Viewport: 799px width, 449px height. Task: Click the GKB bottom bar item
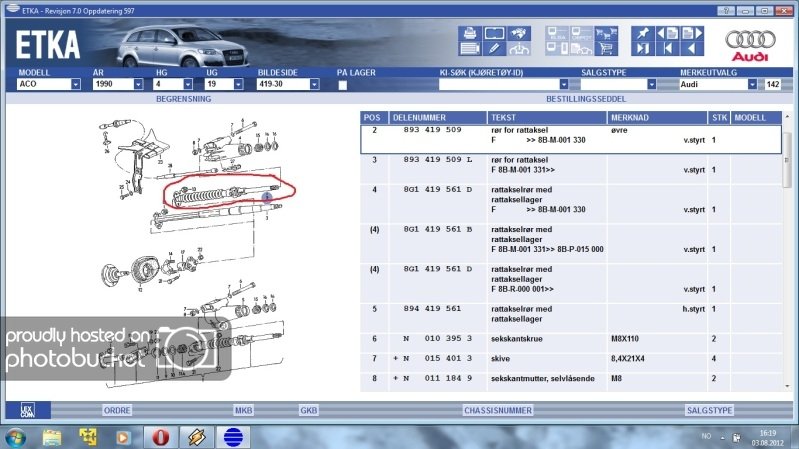[309, 410]
